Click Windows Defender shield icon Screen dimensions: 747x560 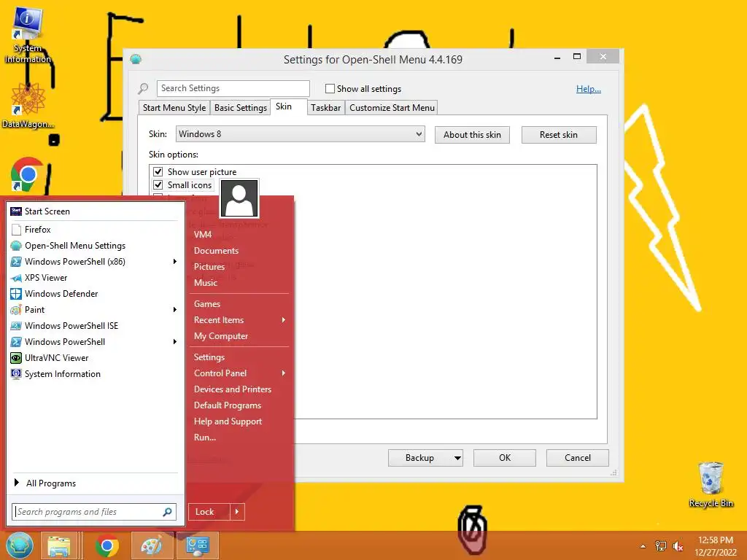point(16,294)
